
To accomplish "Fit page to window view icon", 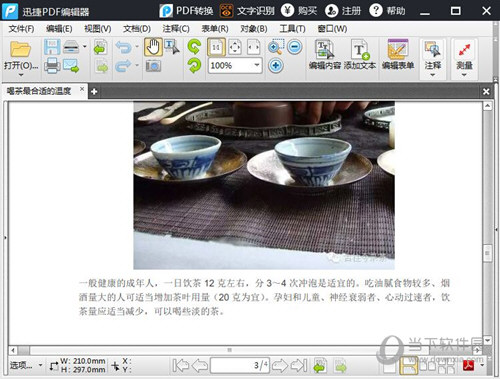I will tap(235, 47).
